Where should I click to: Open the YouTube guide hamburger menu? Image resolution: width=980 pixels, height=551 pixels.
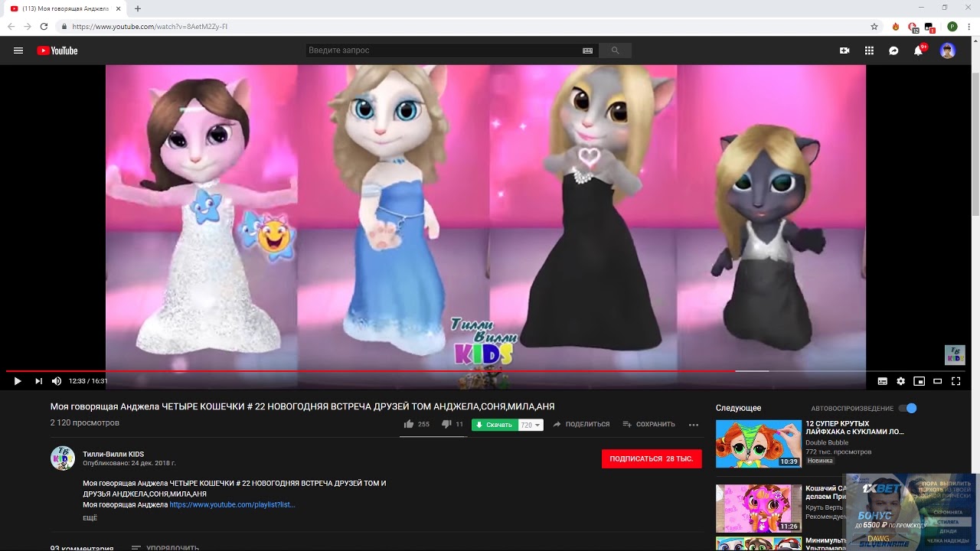[x=18, y=51]
